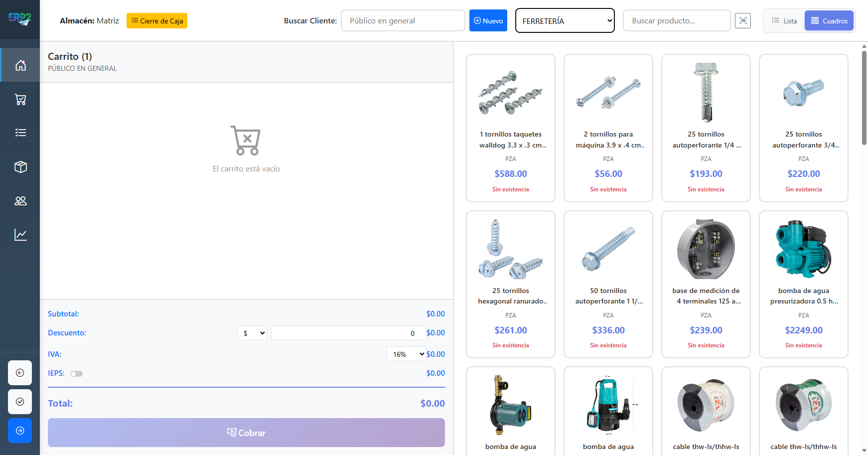Open the task list sidebar icon
The width and height of the screenshot is (868, 455).
tap(20, 133)
